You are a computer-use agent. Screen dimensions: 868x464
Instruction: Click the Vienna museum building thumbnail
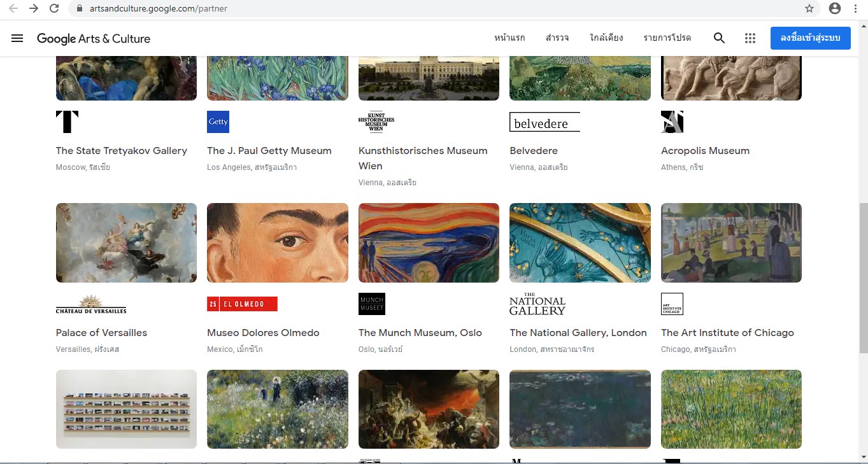click(x=429, y=78)
